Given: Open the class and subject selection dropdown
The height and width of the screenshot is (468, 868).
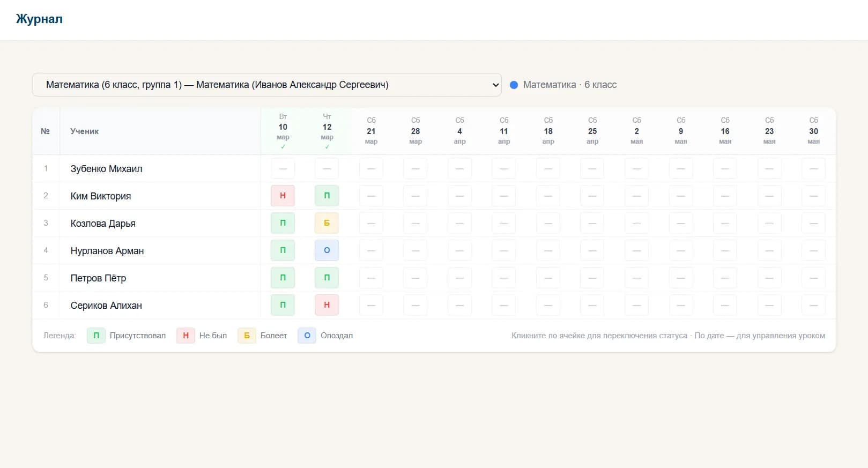Looking at the screenshot, I should [x=266, y=85].
